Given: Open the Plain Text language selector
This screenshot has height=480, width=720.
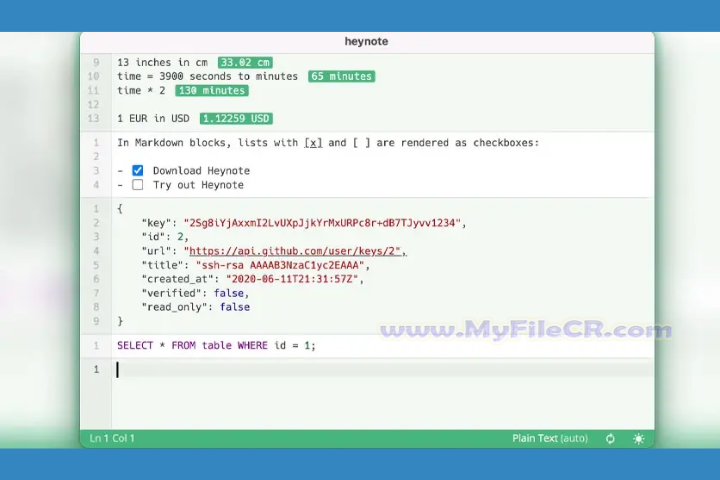Looking at the screenshot, I should (x=549, y=439).
